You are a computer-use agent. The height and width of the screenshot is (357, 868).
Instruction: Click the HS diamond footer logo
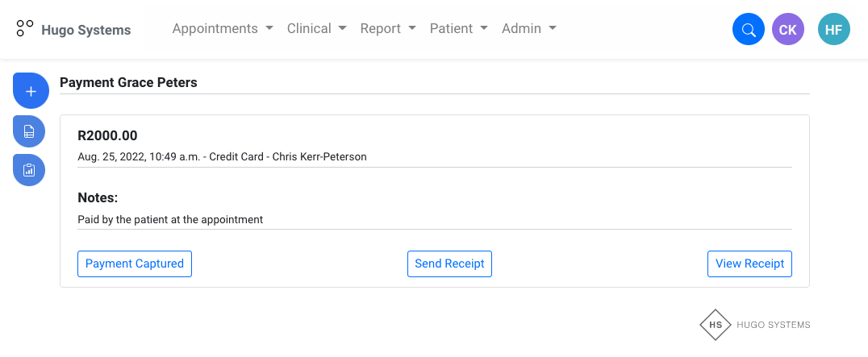click(716, 325)
